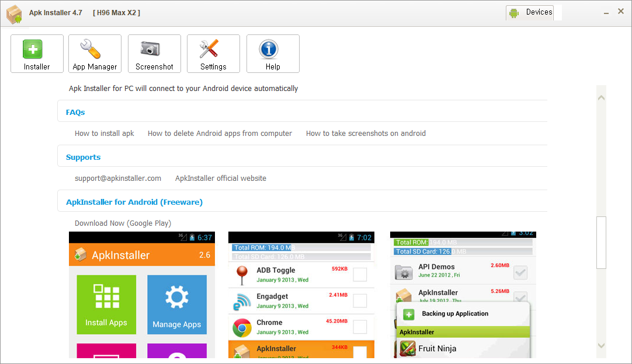Screen dimensions: 632x364
Task: Click '[ H96 Max X2 ]' device name text
Action: click(x=116, y=13)
